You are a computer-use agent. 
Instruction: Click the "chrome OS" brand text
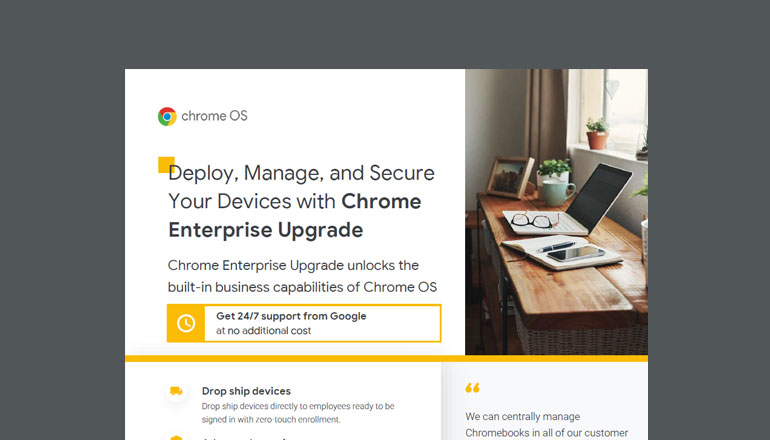tap(214, 116)
